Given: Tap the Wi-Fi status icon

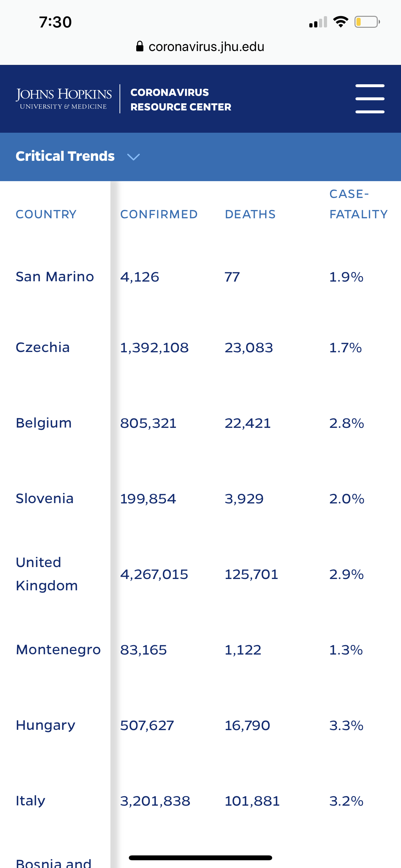Looking at the screenshot, I should pos(340,22).
